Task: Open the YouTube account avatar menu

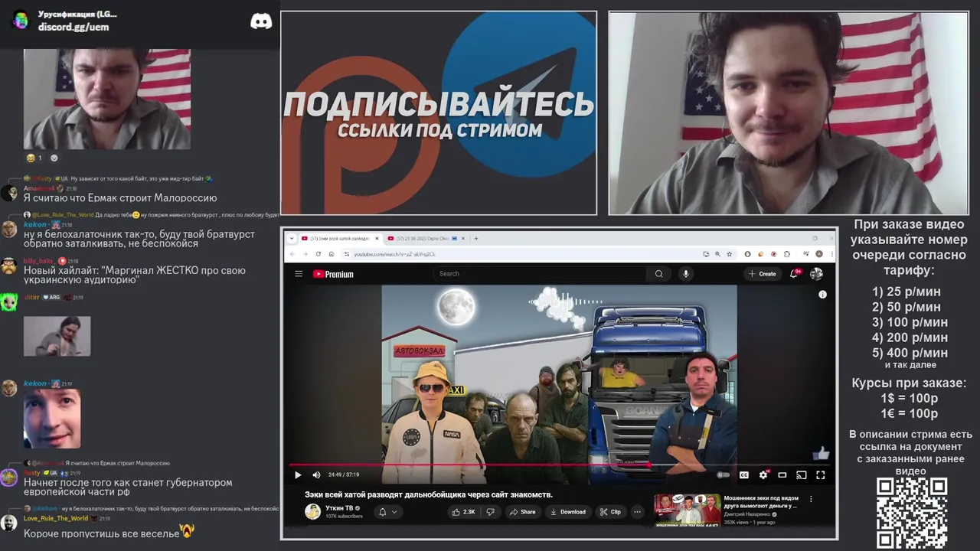Action: [816, 274]
